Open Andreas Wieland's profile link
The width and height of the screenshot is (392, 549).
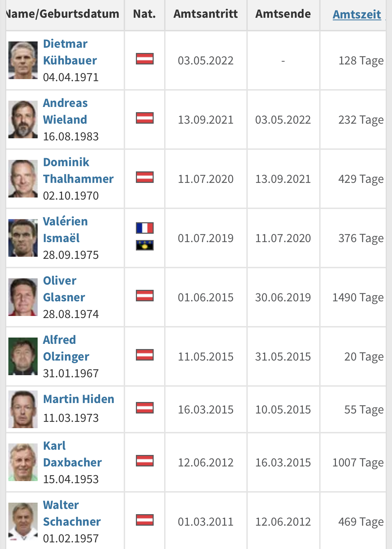pos(65,111)
